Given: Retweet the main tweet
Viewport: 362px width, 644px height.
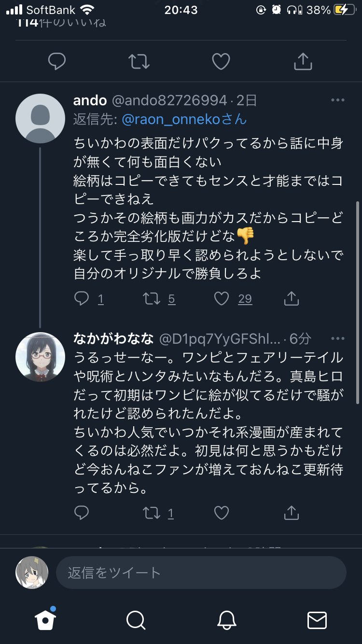Looking at the screenshot, I should [139, 61].
